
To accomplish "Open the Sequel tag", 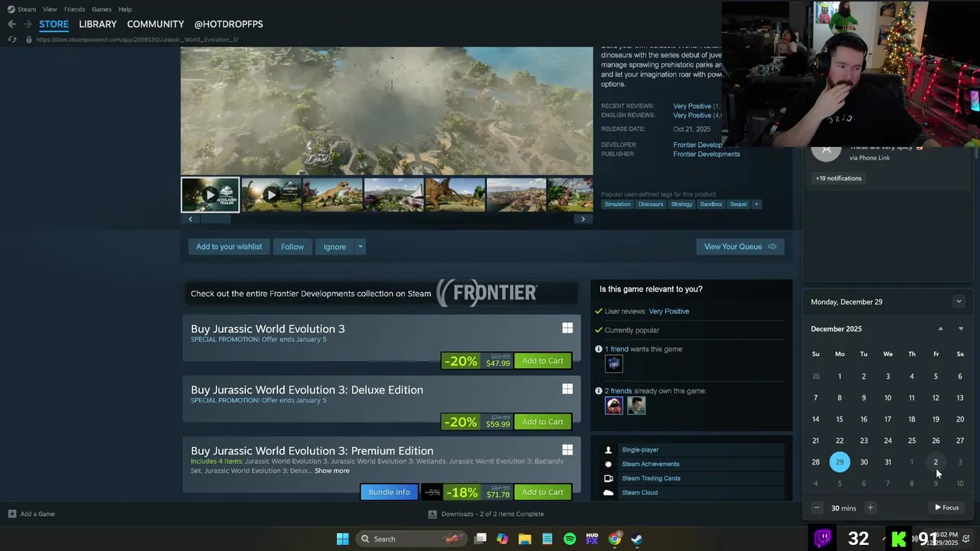I will point(738,204).
